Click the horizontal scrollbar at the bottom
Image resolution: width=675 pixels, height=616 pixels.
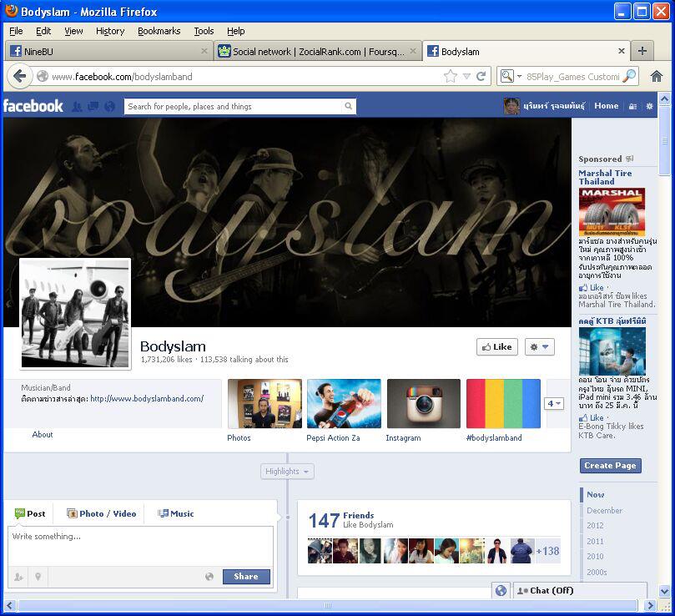click(x=327, y=606)
